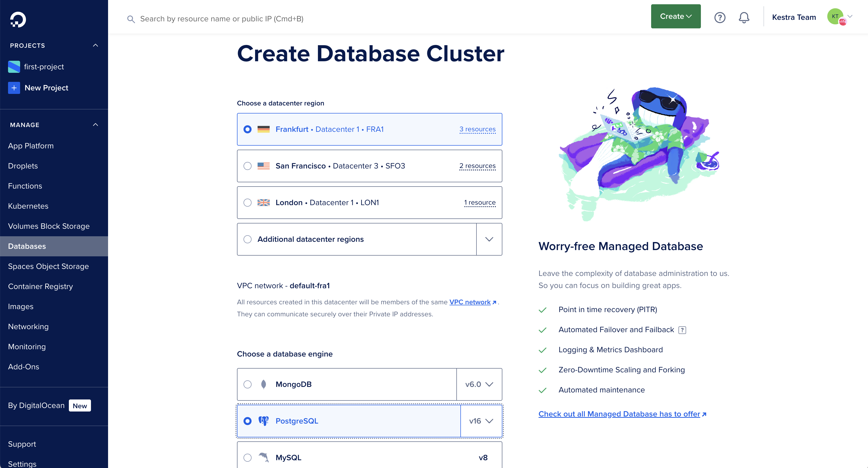Open the help question mark icon

720,18
